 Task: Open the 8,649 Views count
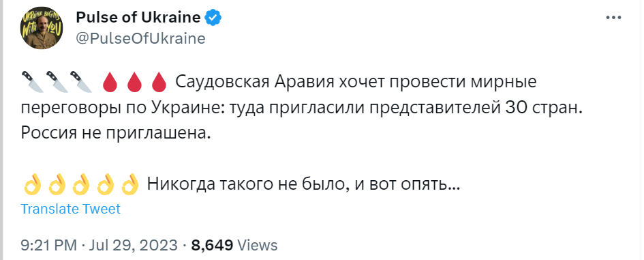(234, 245)
